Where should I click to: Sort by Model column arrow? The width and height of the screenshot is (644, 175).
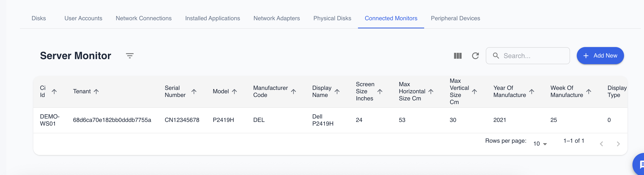(234, 91)
